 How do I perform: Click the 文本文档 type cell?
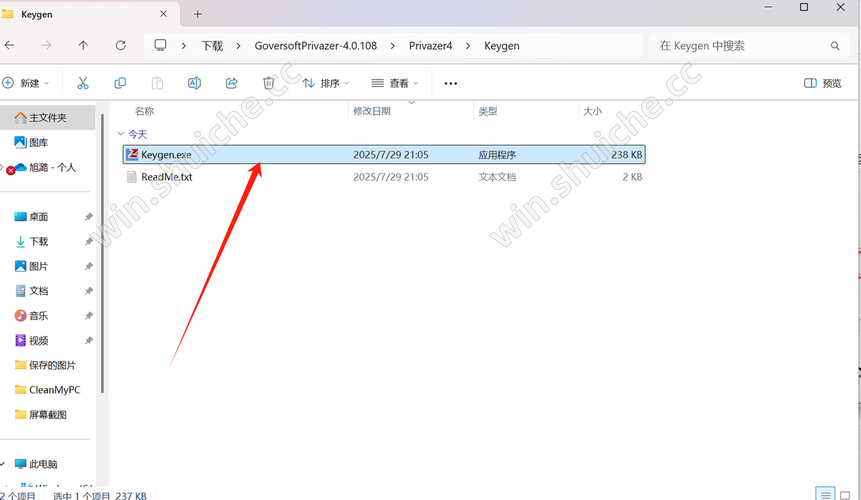tap(497, 177)
